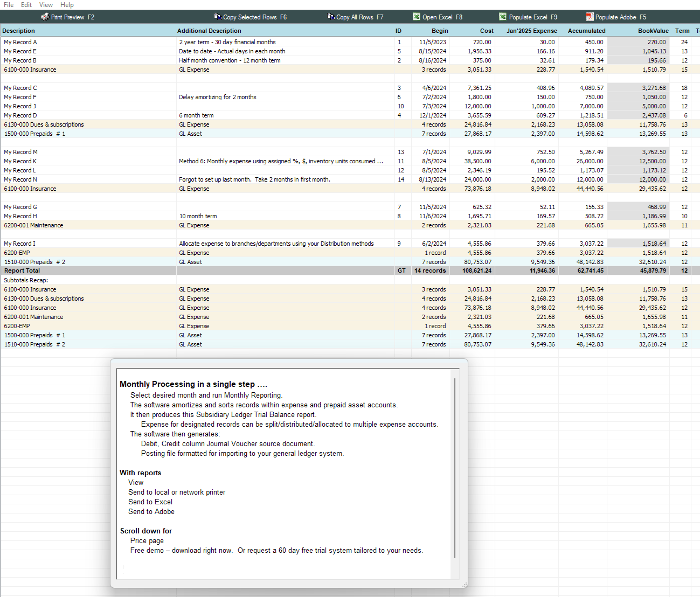Click the 45,879.79 total book value
Viewport: 700px width, 597px height.
pyautogui.click(x=653, y=270)
